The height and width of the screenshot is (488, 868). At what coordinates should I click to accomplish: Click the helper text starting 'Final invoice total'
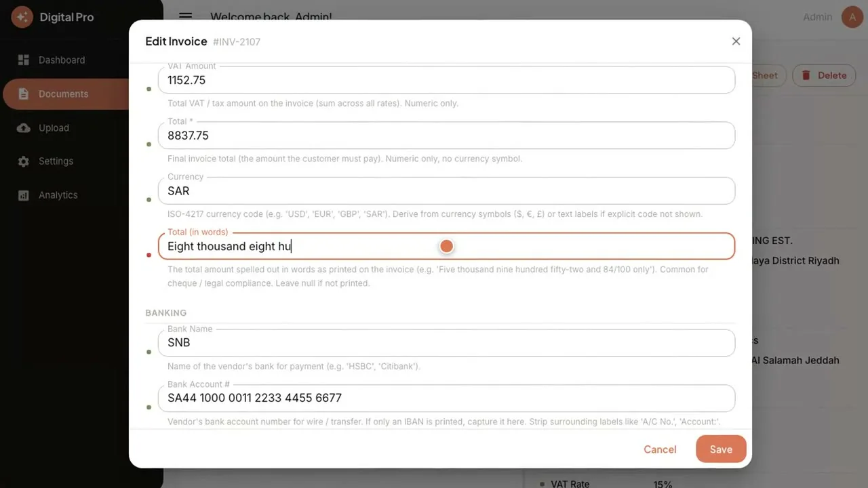(x=345, y=159)
